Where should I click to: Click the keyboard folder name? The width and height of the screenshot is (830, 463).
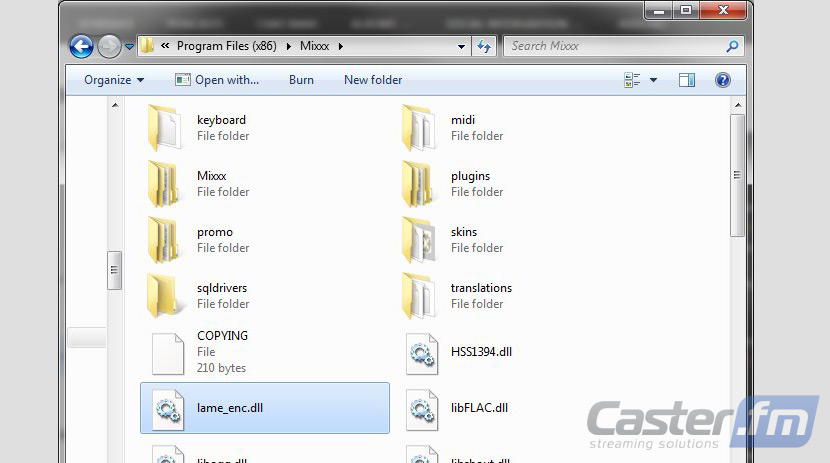point(221,120)
